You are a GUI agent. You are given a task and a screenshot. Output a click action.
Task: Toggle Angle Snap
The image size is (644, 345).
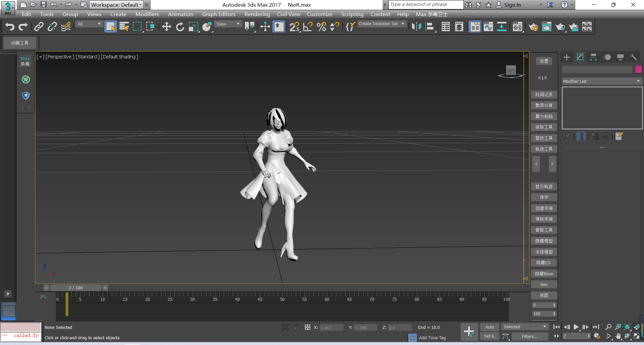point(308,26)
